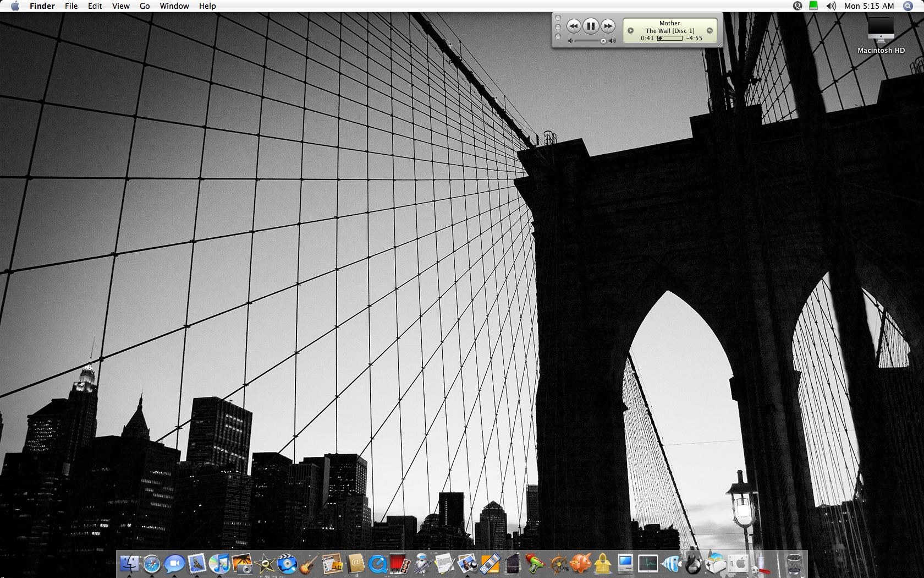Open Spotlight search in menu bar

point(908,6)
